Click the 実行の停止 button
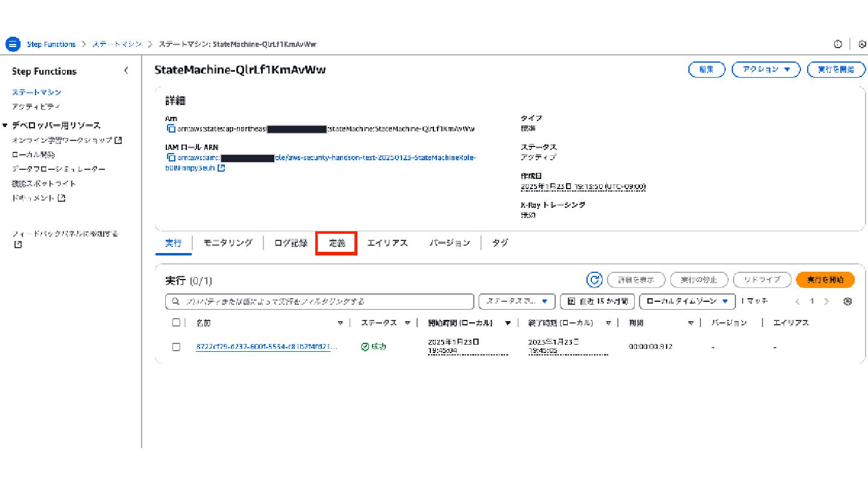 pos(699,280)
